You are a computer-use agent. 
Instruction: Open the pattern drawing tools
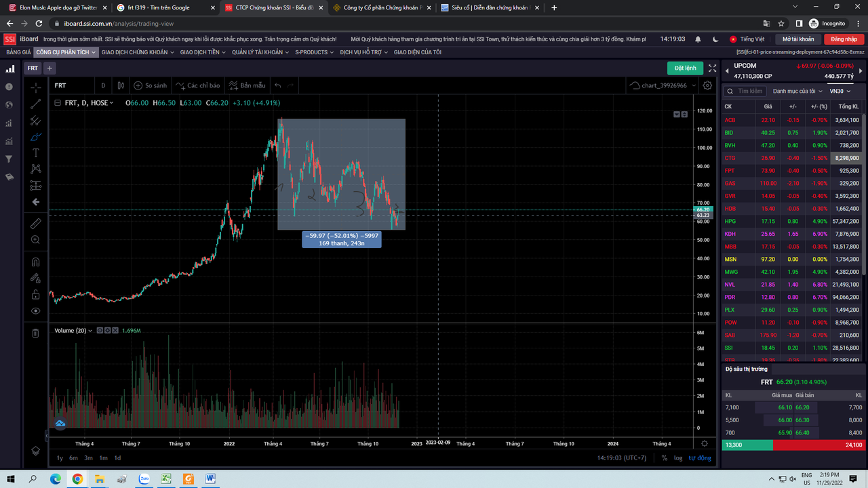[x=35, y=169]
